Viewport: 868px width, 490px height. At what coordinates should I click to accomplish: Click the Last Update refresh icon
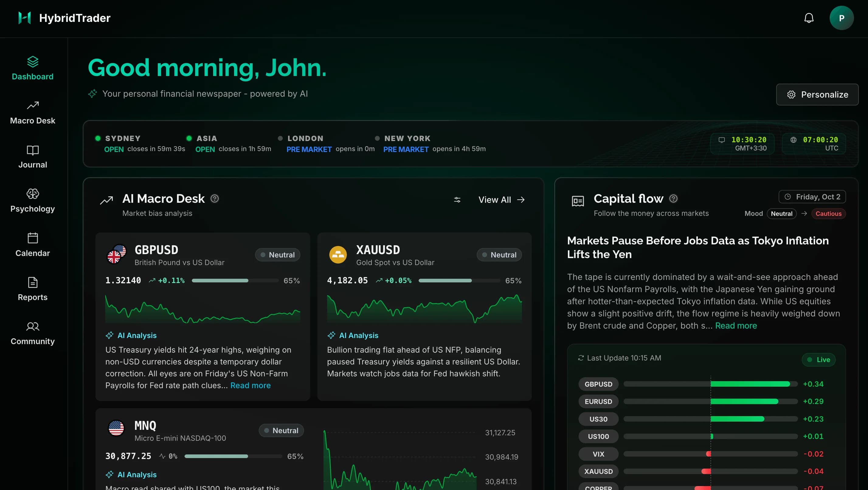pyautogui.click(x=581, y=358)
